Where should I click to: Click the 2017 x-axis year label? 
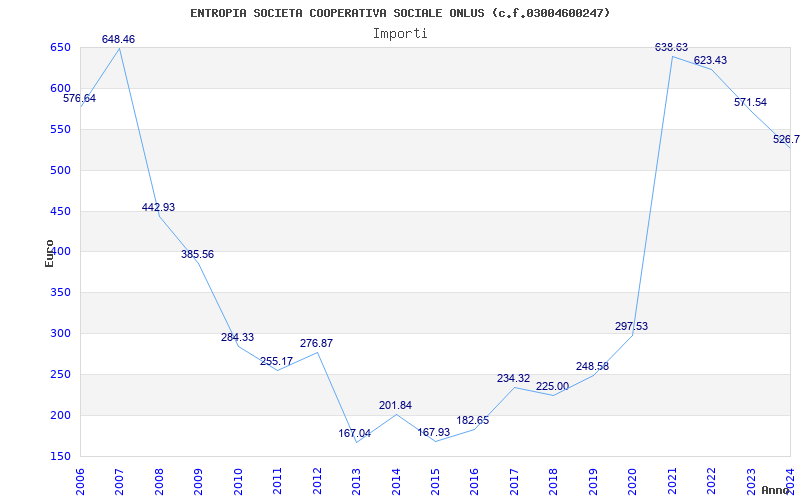pos(514,480)
